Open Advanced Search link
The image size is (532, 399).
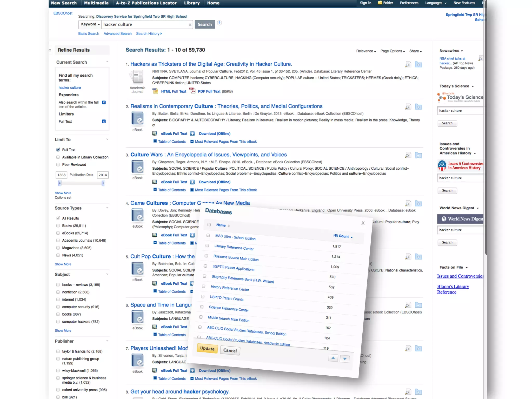117,34
